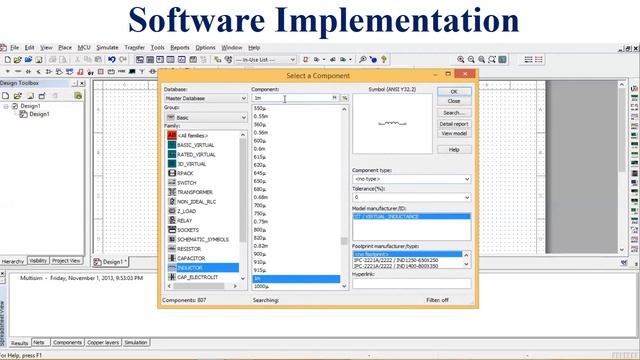Open the Tolerance(%) dropdown
This screenshot has height=360, width=640.
411,197
